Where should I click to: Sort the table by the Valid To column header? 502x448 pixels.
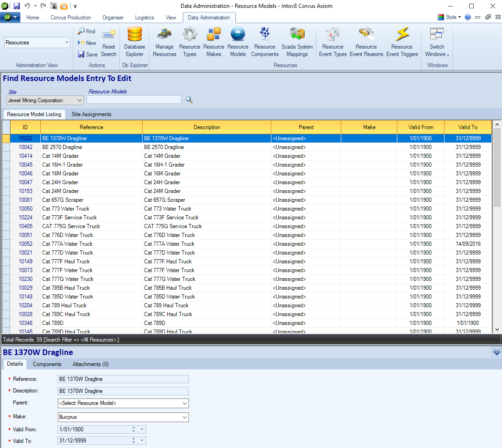[468, 127]
